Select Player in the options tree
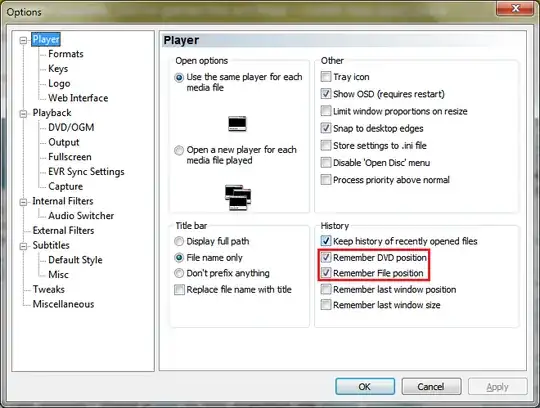Viewport: 540px width, 408px height. pos(46,39)
